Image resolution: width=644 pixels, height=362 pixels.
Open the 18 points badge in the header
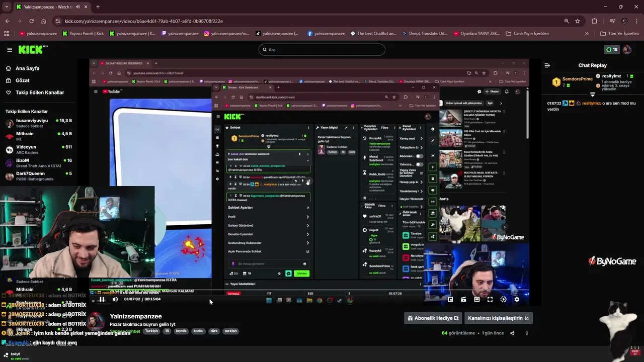pos(612,50)
